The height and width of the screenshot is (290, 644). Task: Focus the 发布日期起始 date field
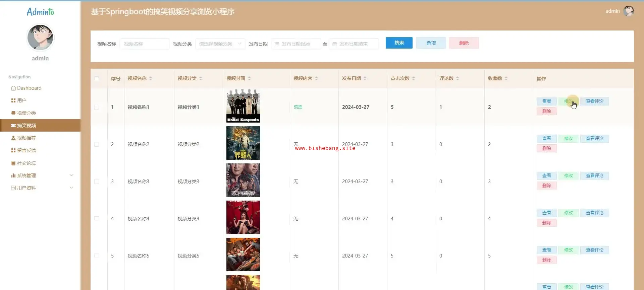[296, 44]
